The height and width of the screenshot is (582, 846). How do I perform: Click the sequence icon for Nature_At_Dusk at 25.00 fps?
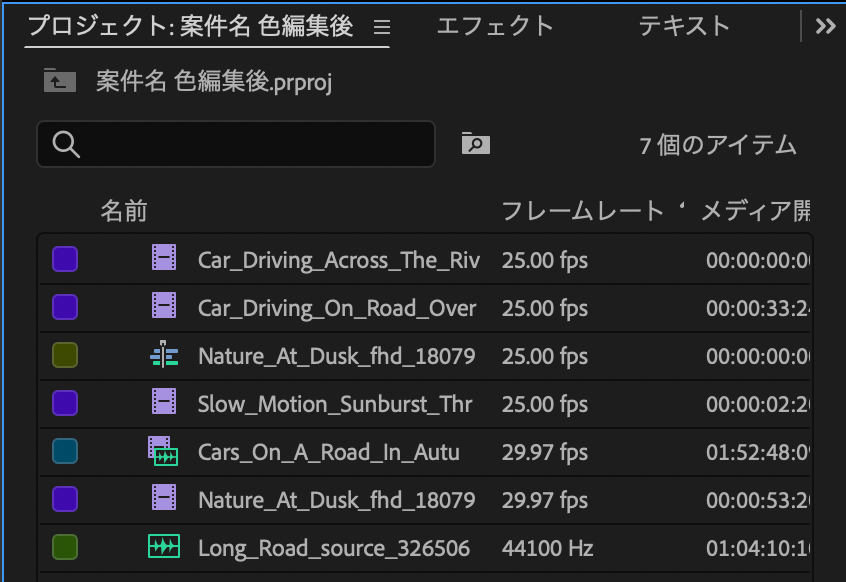pos(164,355)
